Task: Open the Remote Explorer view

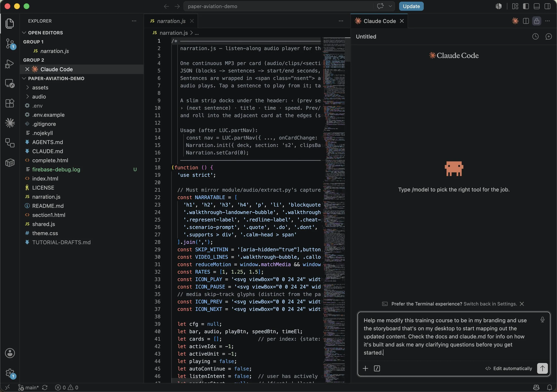Action: [10, 83]
